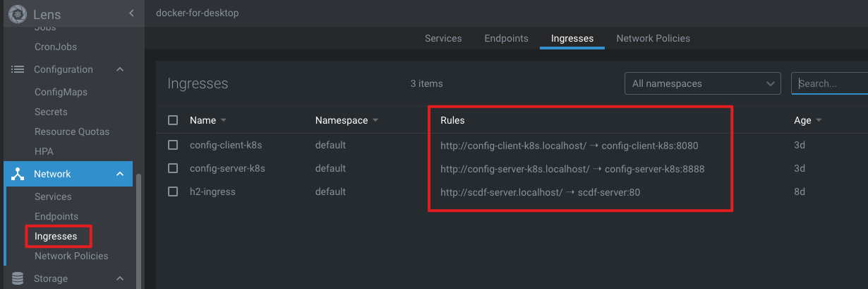Toggle the select-all checkbox in header
This screenshot has height=289, width=868.
point(173,120)
